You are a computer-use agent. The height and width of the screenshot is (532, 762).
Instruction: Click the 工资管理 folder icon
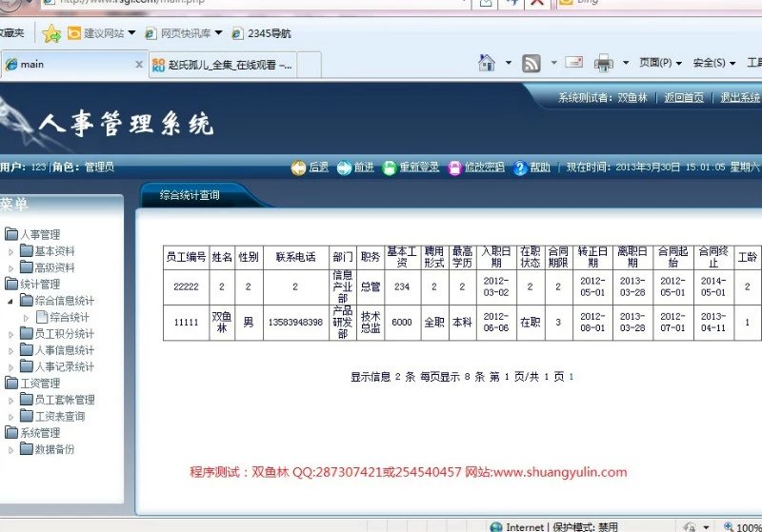(11, 383)
